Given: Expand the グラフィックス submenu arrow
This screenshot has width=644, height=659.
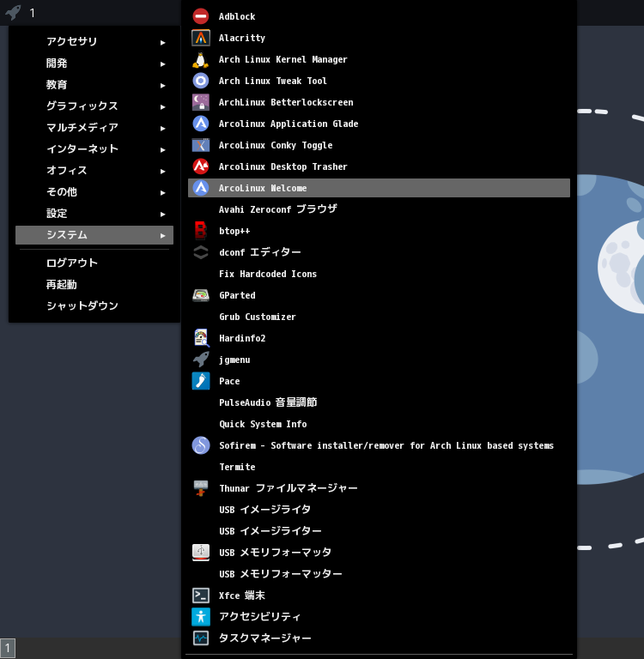Looking at the screenshot, I should click(x=163, y=106).
